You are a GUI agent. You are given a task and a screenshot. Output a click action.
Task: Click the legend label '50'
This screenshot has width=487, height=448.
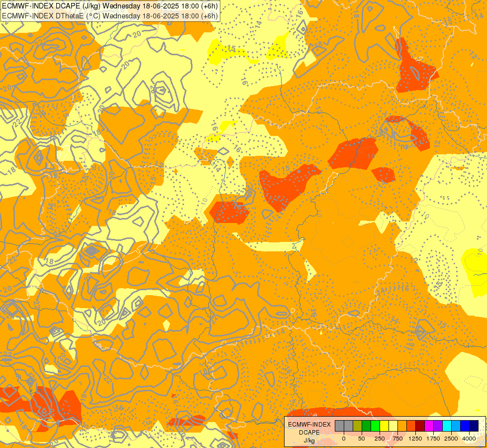[362, 439]
